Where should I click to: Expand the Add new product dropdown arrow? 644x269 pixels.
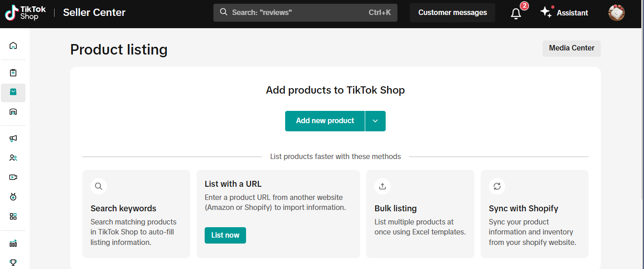point(375,121)
